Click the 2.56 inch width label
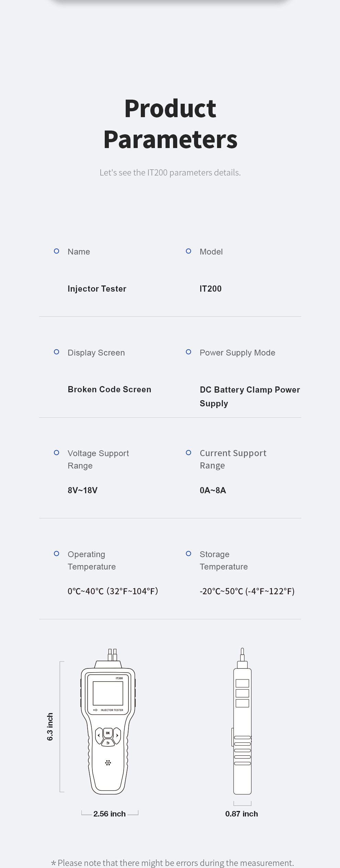Screen dimensions: 340x868 [x=110, y=814]
